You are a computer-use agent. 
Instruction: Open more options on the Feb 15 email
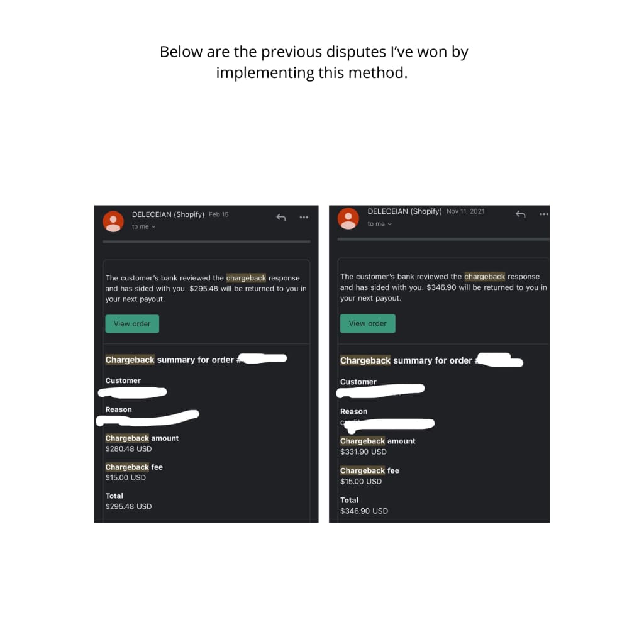(304, 217)
